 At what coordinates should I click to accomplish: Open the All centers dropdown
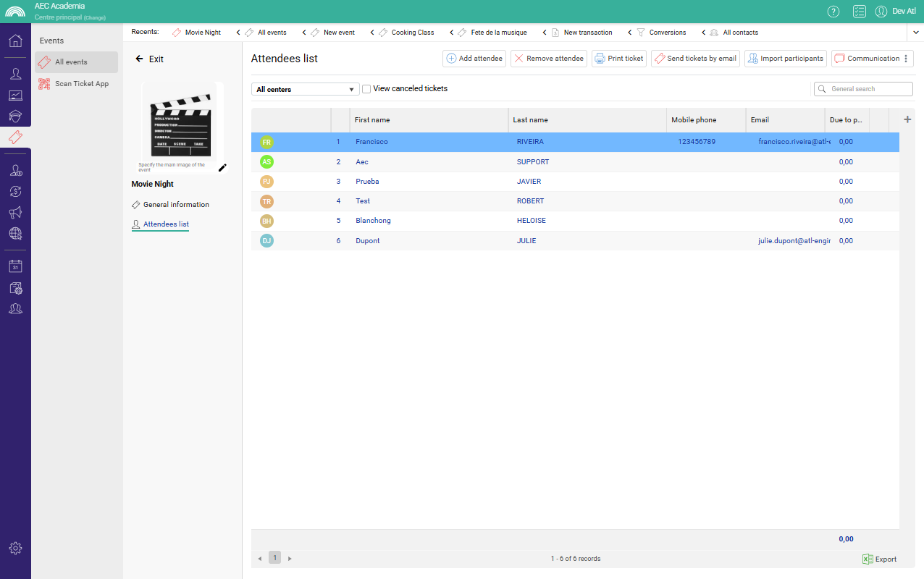click(x=305, y=89)
